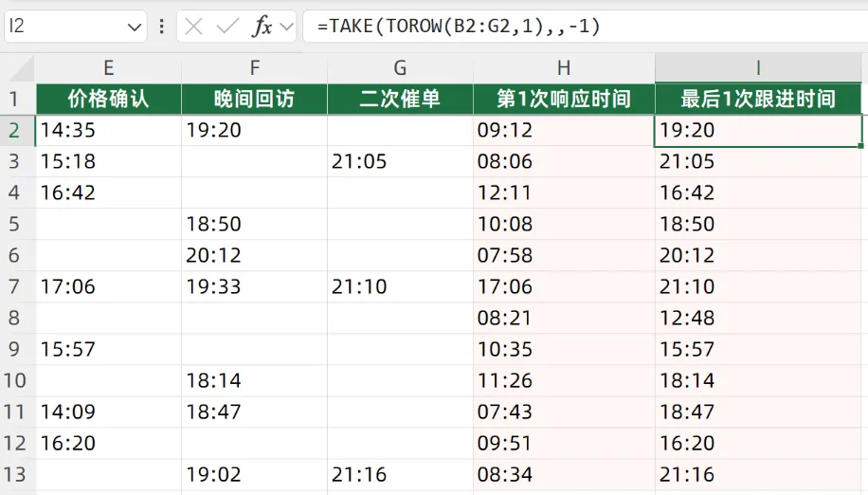
Task: Select cell with 09:51
Action: pyautogui.click(x=564, y=444)
